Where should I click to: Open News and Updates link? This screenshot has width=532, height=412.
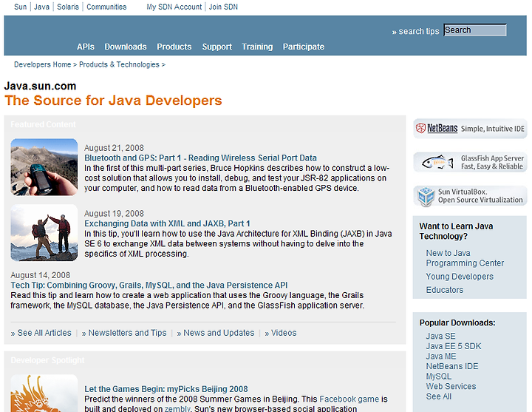click(x=219, y=333)
